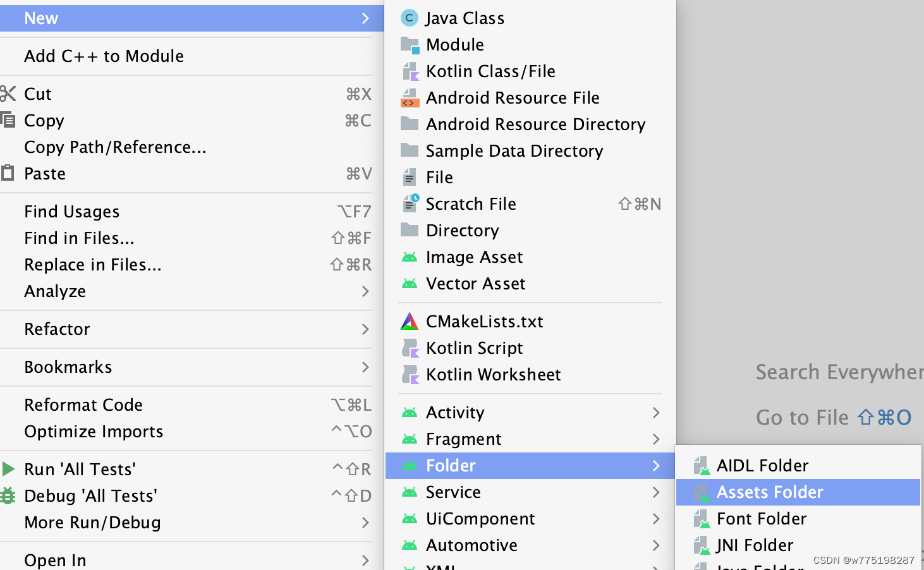Click the Fragment android icon
This screenshot has width=924, height=570.
coord(410,439)
